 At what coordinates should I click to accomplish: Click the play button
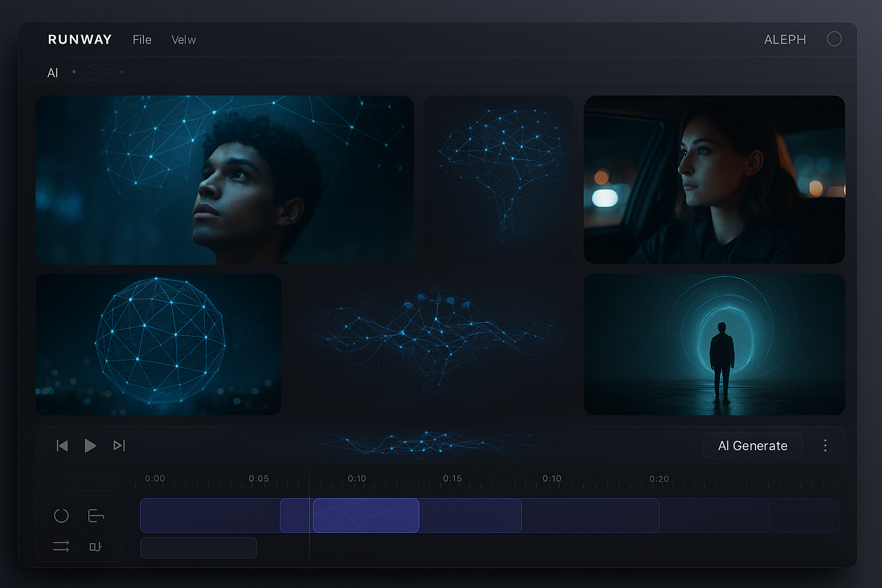click(x=90, y=446)
